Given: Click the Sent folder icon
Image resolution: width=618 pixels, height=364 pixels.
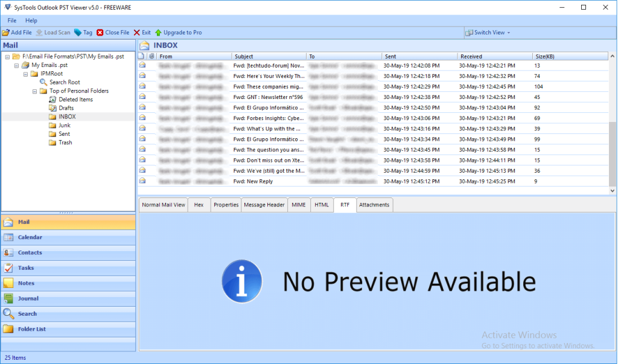Looking at the screenshot, I should click(x=53, y=134).
